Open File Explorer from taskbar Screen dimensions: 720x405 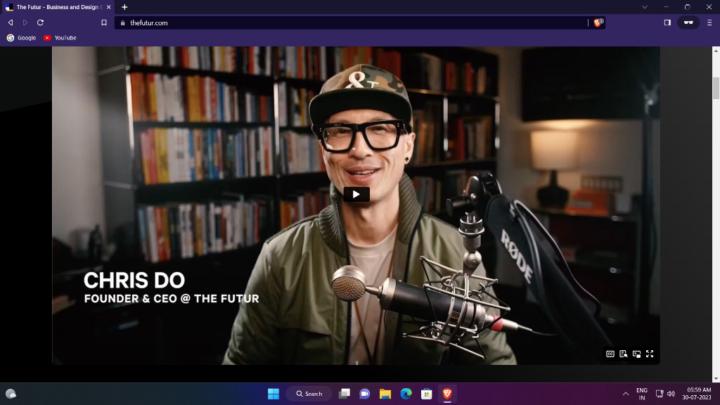(385, 394)
